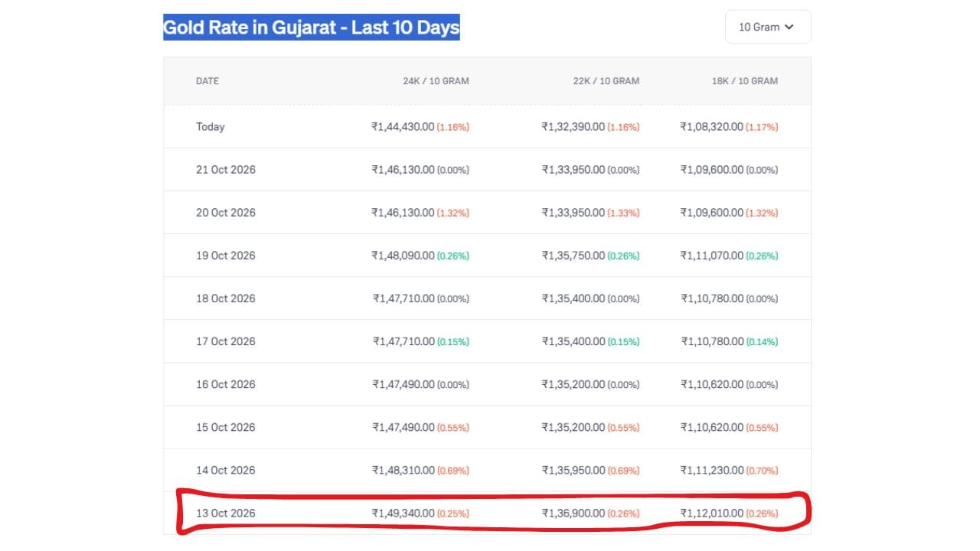Click the 22K price for 21 Oct 2026
Image resolution: width=980 pixels, height=551 pixels.
[573, 170]
